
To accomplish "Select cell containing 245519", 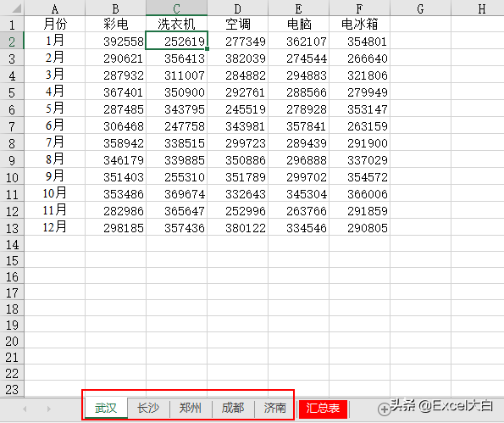I will tap(237, 109).
